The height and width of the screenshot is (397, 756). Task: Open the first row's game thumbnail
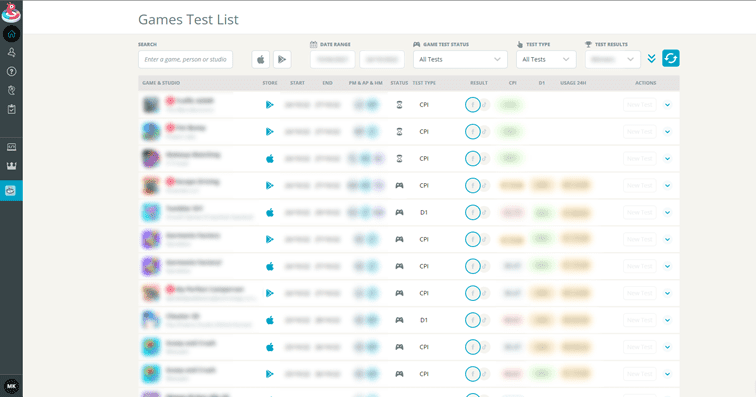[151, 105]
